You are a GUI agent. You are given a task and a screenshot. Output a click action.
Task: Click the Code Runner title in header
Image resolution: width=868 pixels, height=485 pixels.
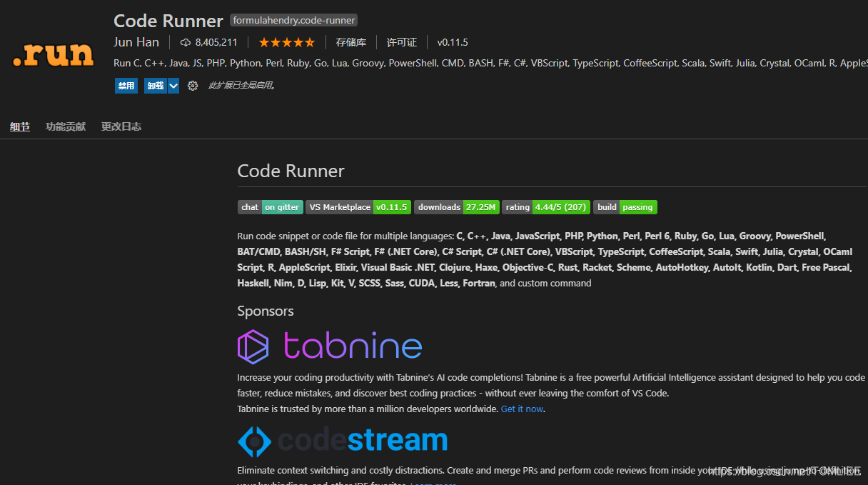[x=168, y=21]
